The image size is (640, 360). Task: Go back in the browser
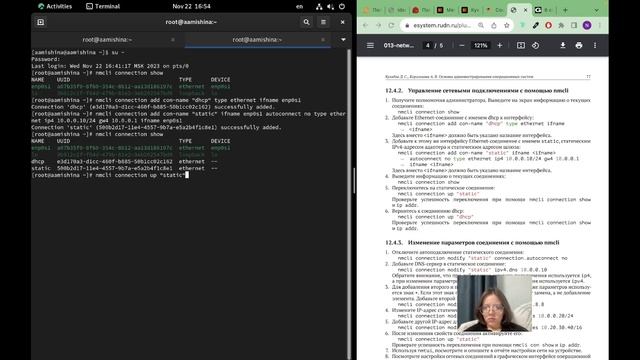[x=365, y=25]
